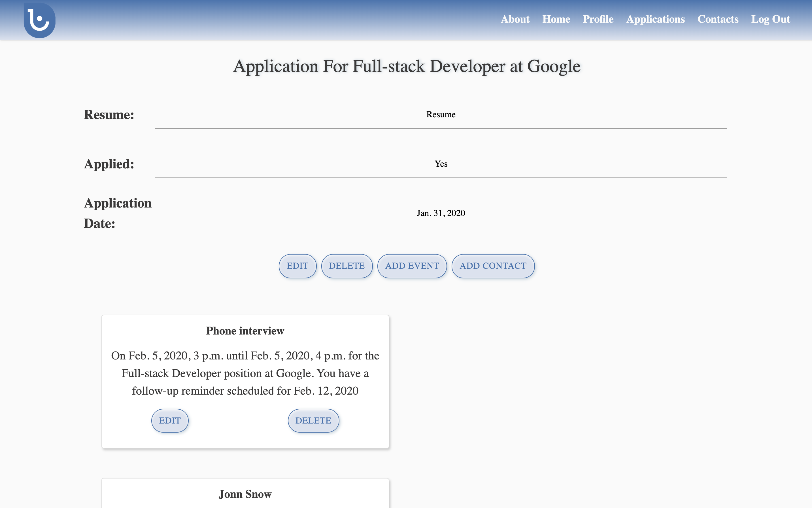Click the Jonn Snow contact name

245,494
